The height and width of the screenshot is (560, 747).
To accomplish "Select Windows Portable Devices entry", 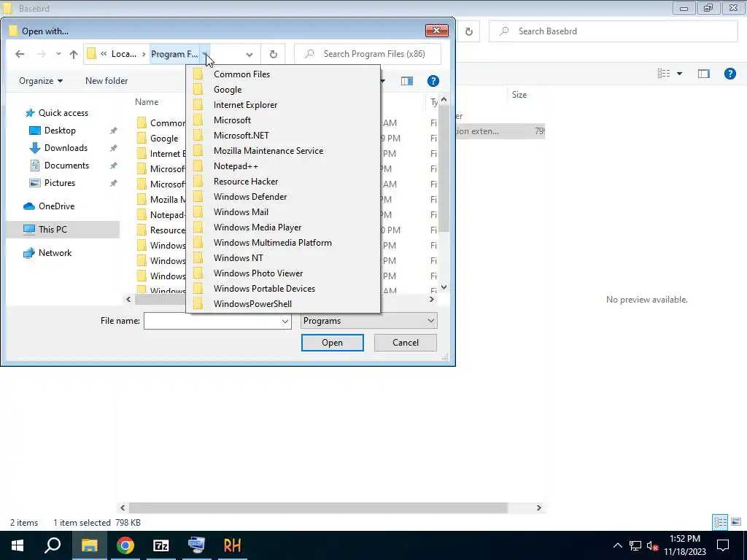I will (x=283, y=289).
